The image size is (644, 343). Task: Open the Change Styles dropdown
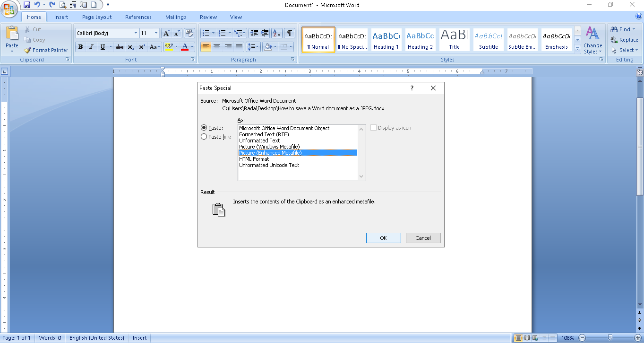(x=592, y=40)
